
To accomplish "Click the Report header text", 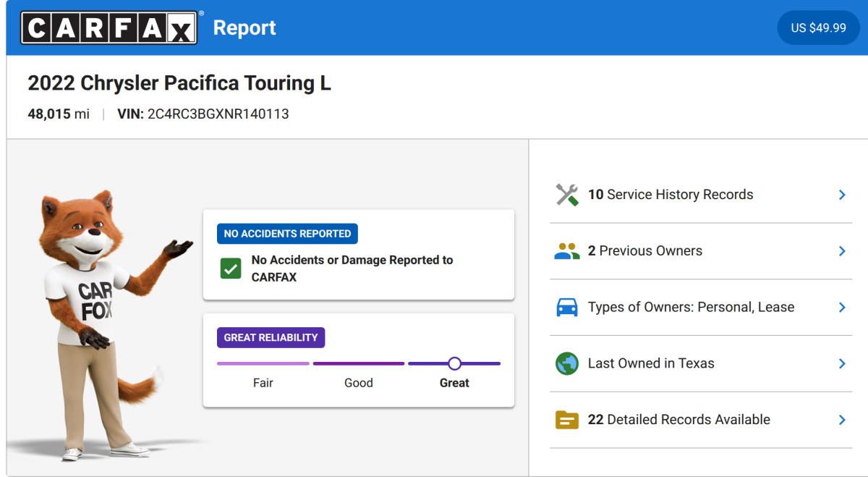I will pyautogui.click(x=244, y=28).
